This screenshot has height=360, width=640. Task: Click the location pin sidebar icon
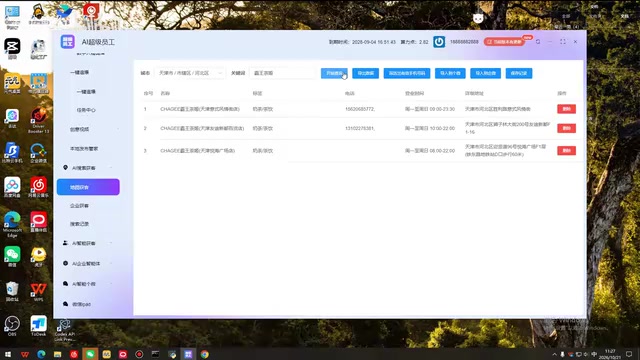[65, 168]
